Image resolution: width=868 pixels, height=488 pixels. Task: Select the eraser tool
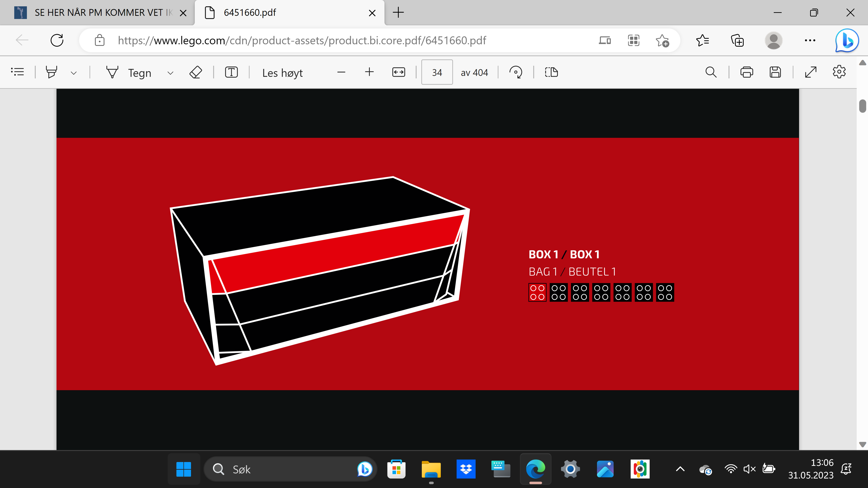point(196,72)
